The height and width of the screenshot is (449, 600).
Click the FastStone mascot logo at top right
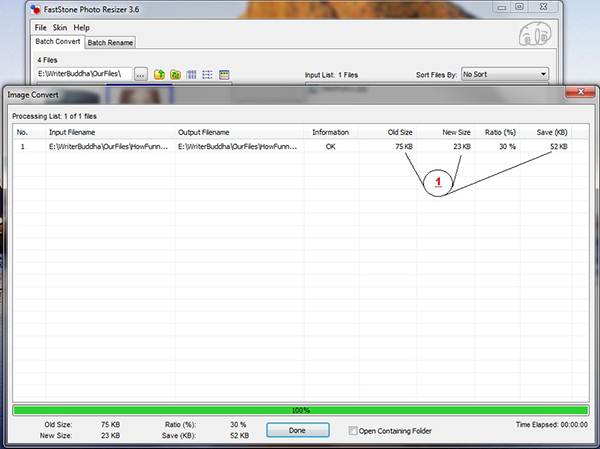click(x=535, y=34)
